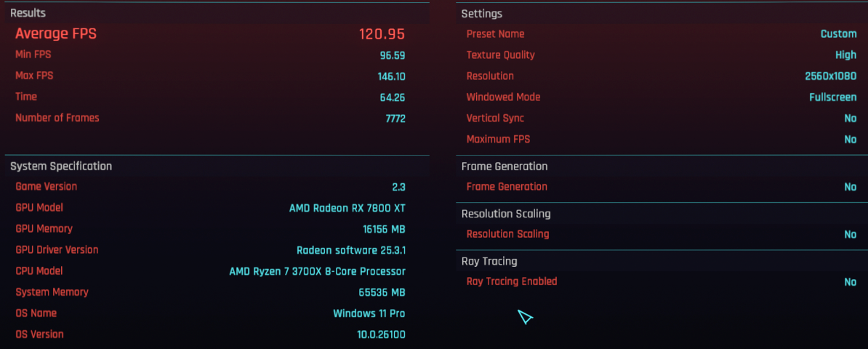Click the Game Version 2.3 row
The height and width of the screenshot is (349, 868).
(210, 187)
